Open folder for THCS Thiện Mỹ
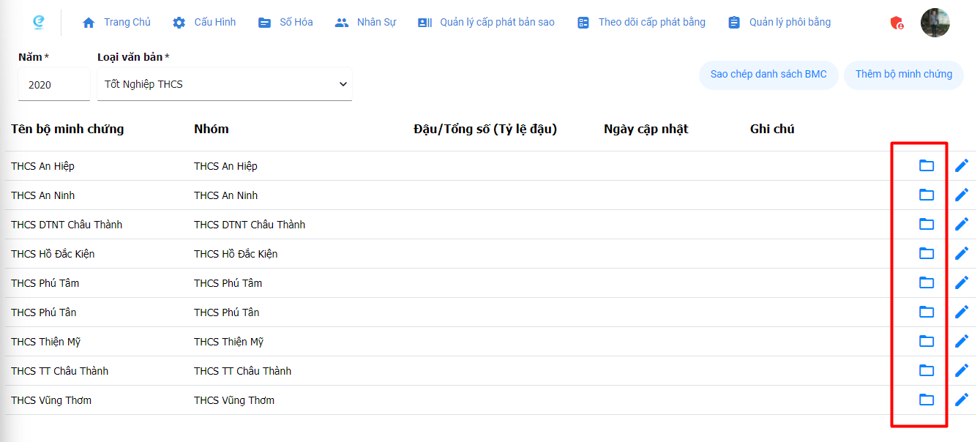The width and height of the screenshot is (980, 442). point(927,341)
